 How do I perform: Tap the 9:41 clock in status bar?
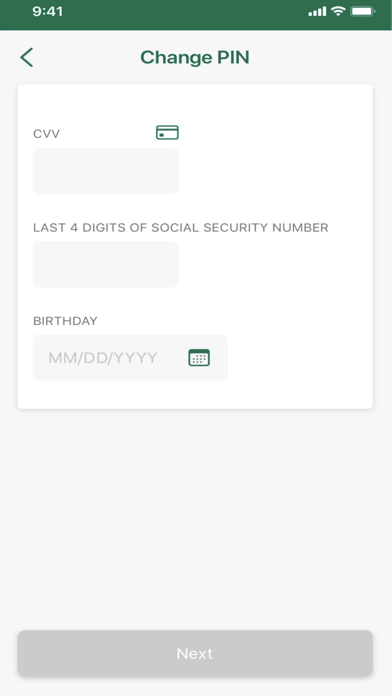(48, 12)
